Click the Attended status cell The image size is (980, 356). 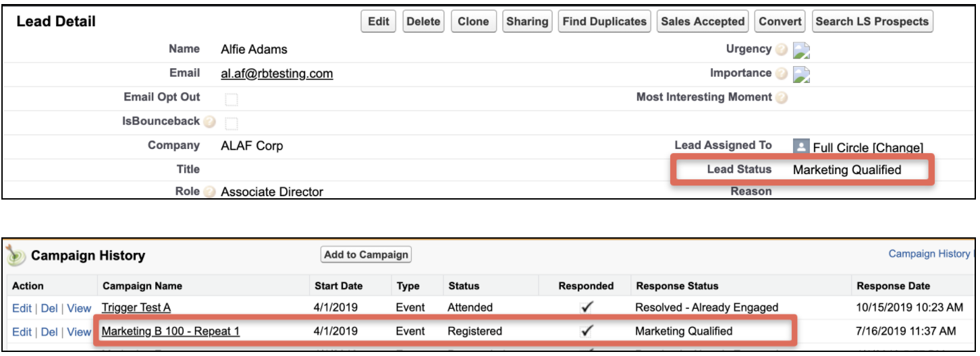coord(470,307)
